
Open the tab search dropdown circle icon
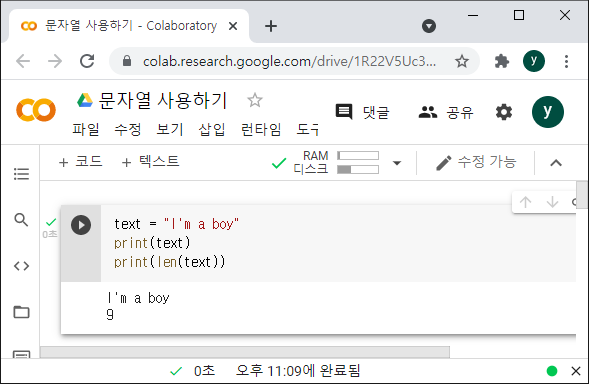point(429,26)
